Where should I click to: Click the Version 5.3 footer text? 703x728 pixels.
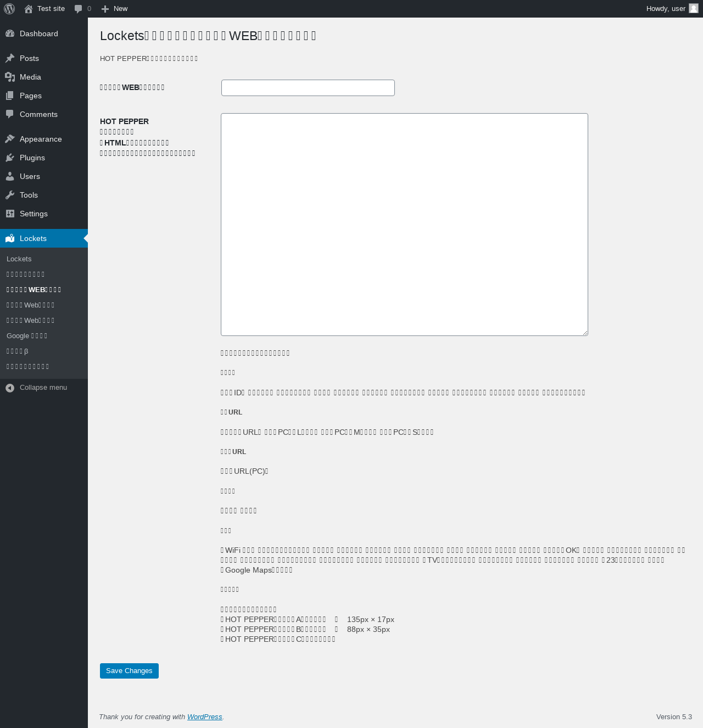pyautogui.click(x=674, y=717)
